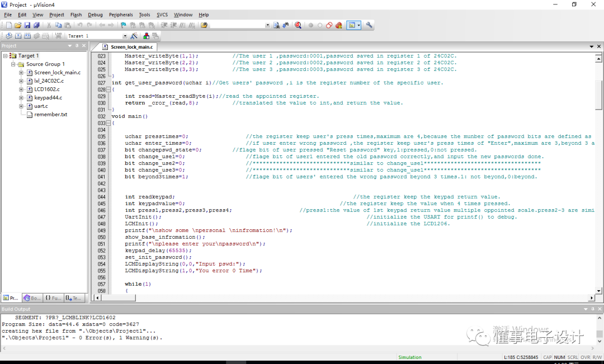Select keypad44.c file in project tree
The width and height of the screenshot is (604, 364).
(x=48, y=98)
